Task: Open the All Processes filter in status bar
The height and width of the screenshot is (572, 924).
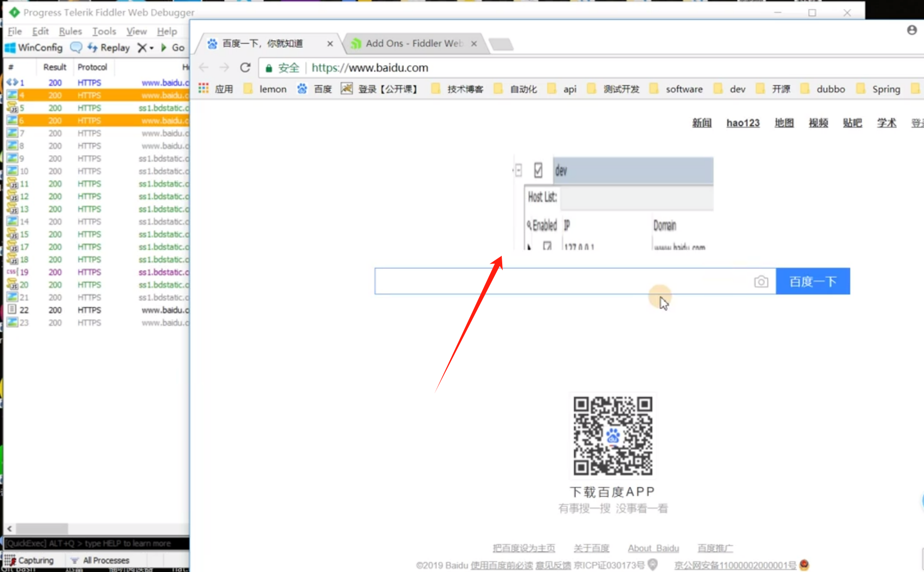Action: point(100,560)
